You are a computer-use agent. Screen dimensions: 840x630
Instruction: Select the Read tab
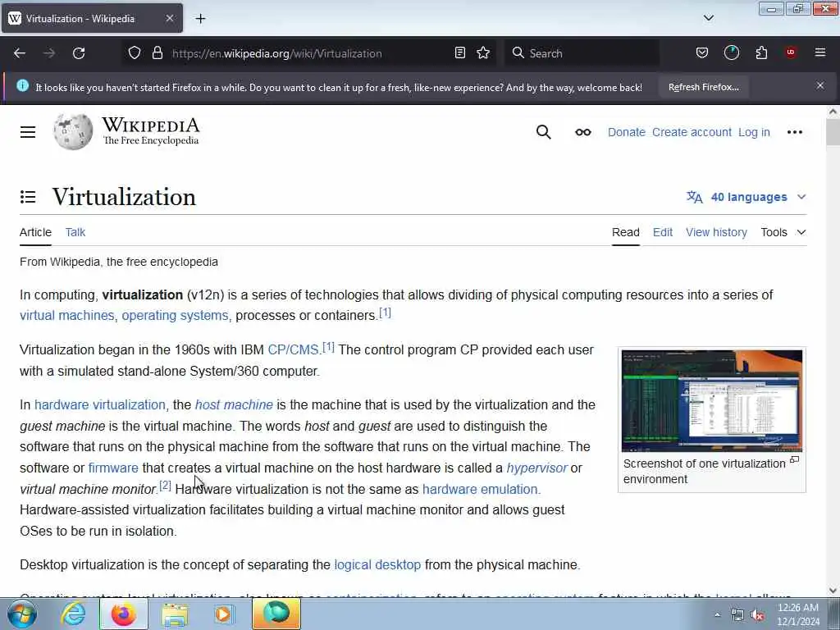(626, 232)
